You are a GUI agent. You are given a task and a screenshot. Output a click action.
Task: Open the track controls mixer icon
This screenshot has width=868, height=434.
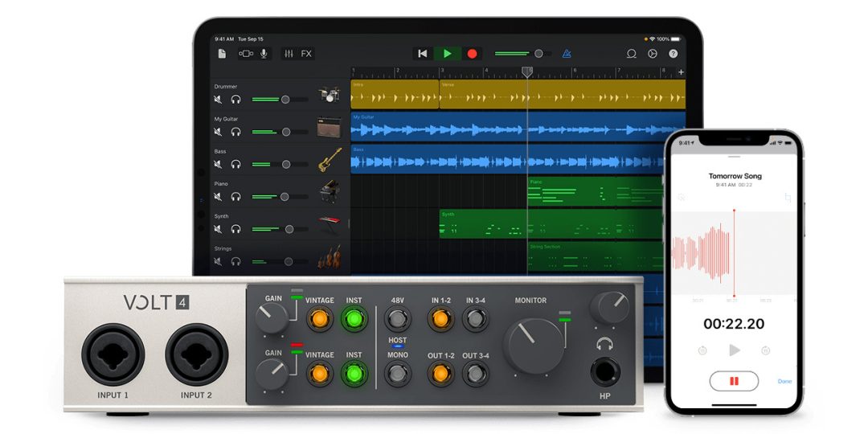289,54
